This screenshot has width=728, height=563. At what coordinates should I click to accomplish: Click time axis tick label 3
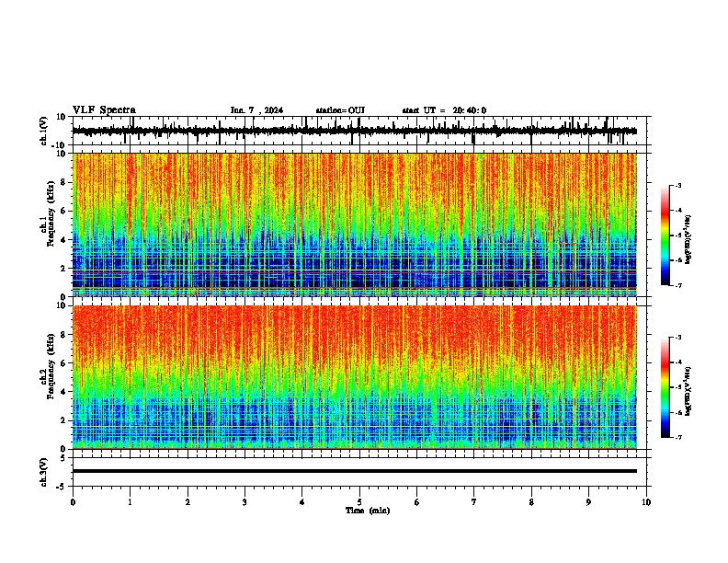(245, 502)
